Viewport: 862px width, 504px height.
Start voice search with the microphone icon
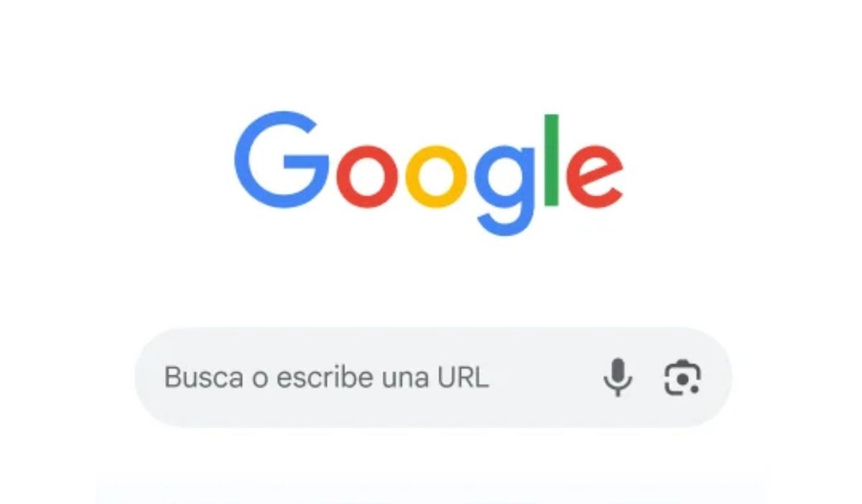pyautogui.click(x=617, y=378)
